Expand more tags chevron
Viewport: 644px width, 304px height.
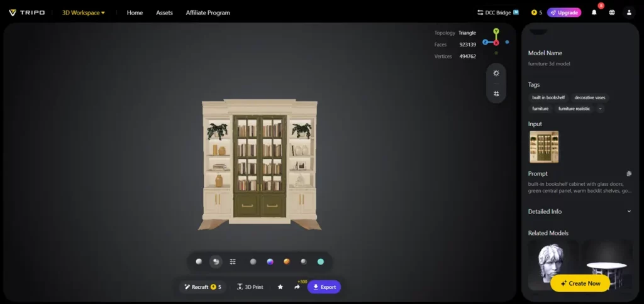600,109
